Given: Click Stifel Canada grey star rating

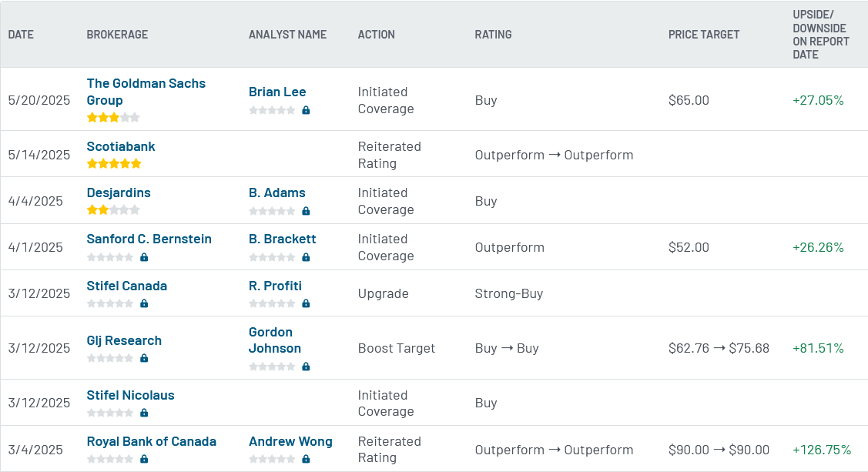Looking at the screenshot, I should click(110, 303).
